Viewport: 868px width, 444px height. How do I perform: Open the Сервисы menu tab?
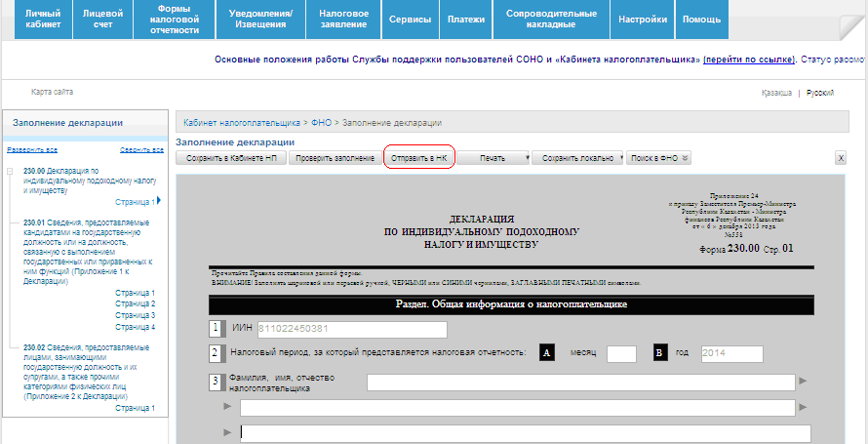coord(409,20)
